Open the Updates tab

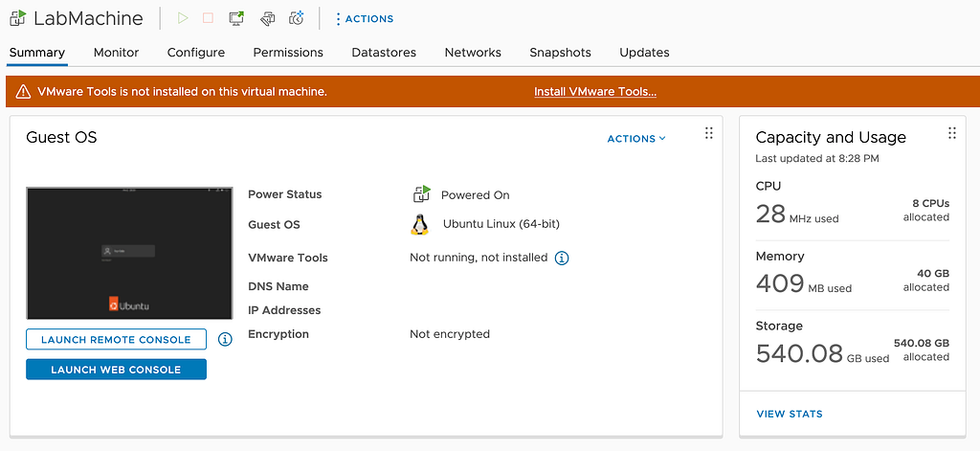(x=644, y=53)
